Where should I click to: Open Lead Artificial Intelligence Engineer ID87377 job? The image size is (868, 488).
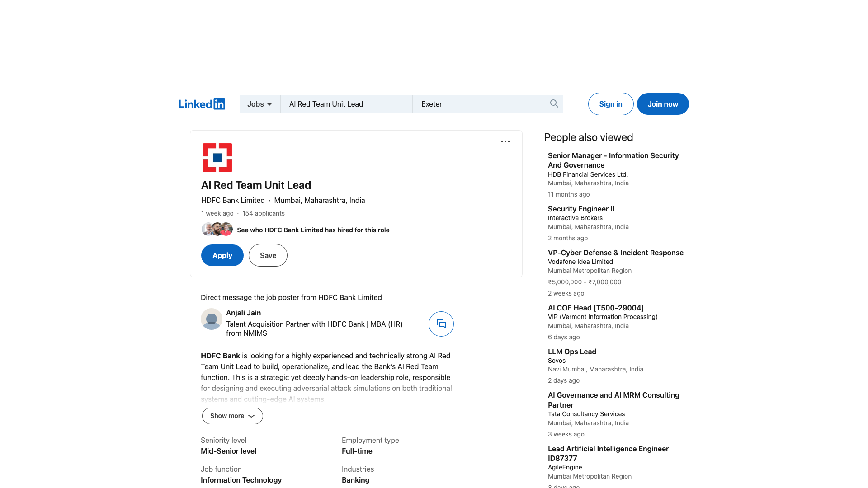pyautogui.click(x=608, y=453)
